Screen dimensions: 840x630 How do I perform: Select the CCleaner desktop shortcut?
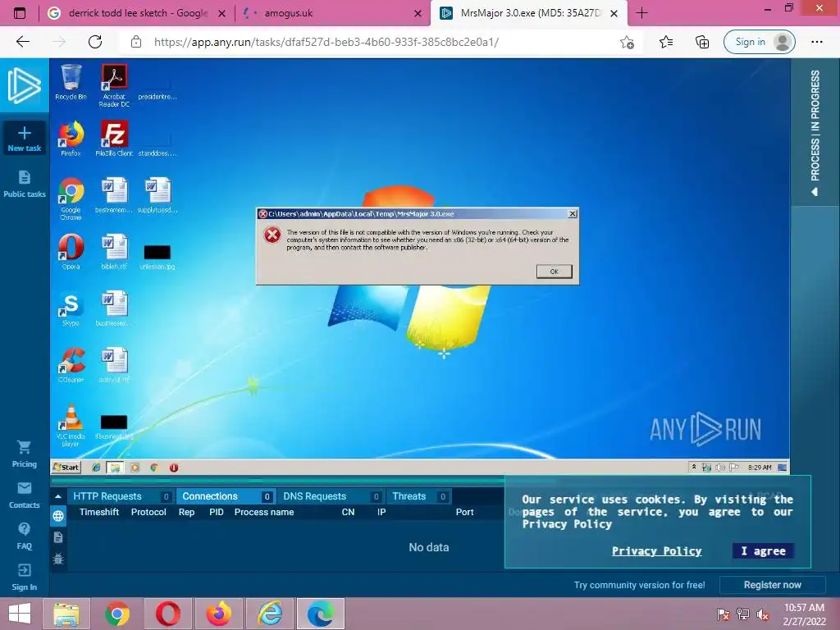pos(71,365)
